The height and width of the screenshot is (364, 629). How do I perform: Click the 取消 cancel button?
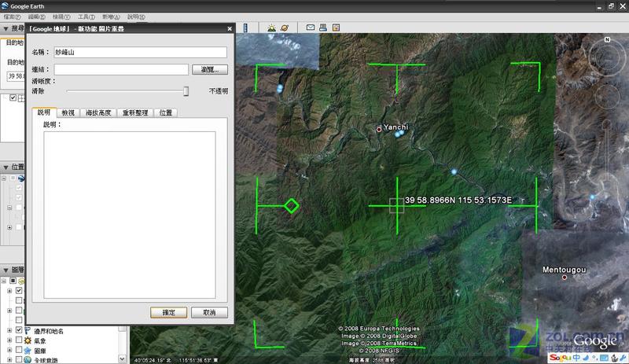(x=209, y=313)
